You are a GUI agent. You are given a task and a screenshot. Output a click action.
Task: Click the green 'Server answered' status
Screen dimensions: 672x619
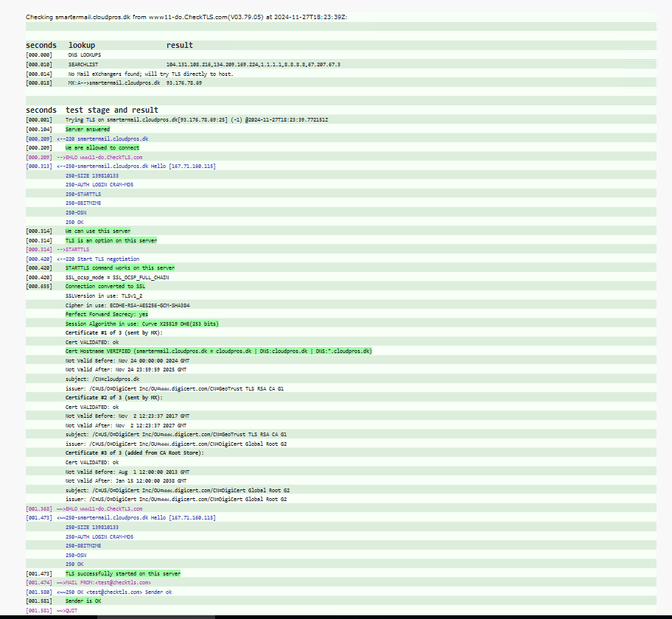pos(88,129)
